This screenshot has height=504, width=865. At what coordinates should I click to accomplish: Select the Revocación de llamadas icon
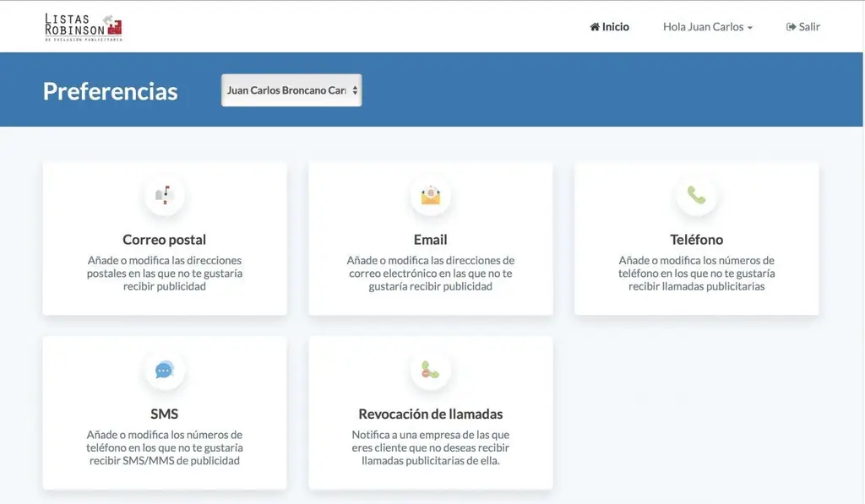click(x=430, y=370)
